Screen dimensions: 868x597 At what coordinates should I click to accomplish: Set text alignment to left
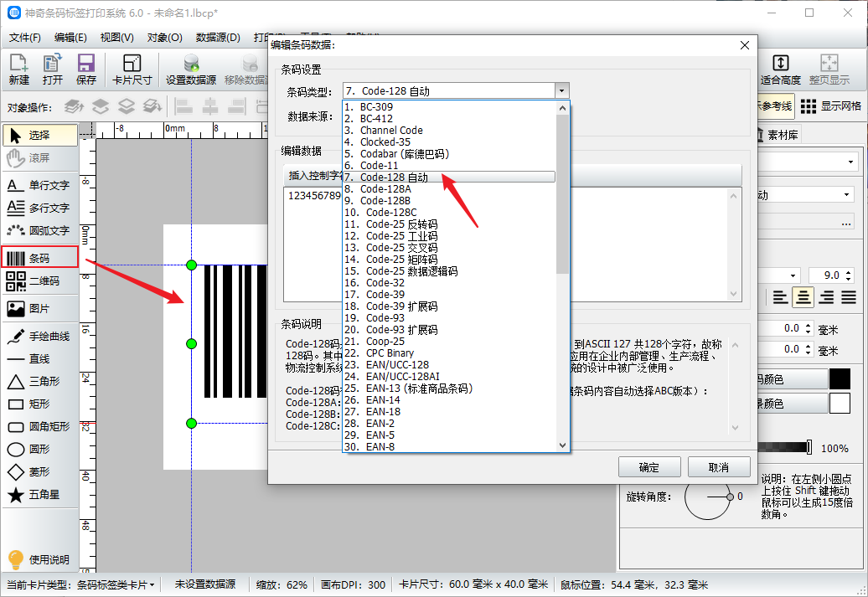click(780, 298)
